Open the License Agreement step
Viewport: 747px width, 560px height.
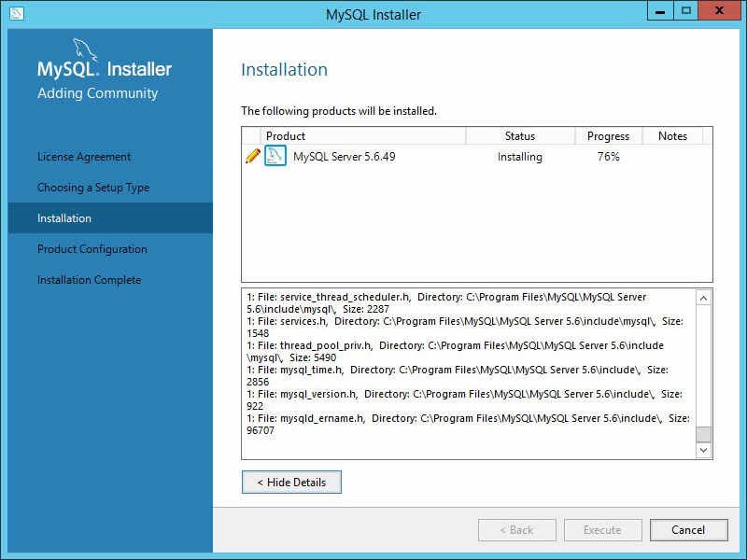pyautogui.click(x=84, y=157)
